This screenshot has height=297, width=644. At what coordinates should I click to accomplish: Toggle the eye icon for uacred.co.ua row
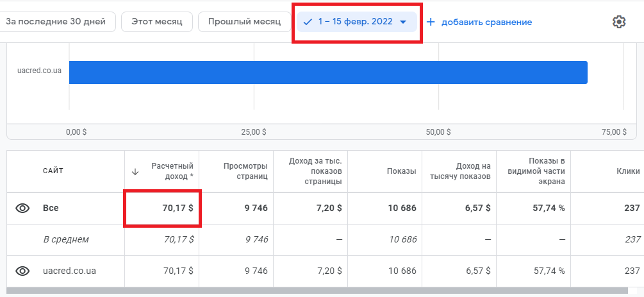[x=22, y=271]
